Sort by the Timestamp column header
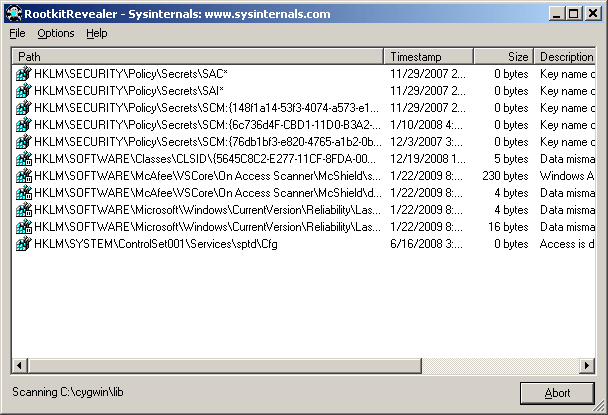This screenshot has width=608, height=415. (428, 57)
